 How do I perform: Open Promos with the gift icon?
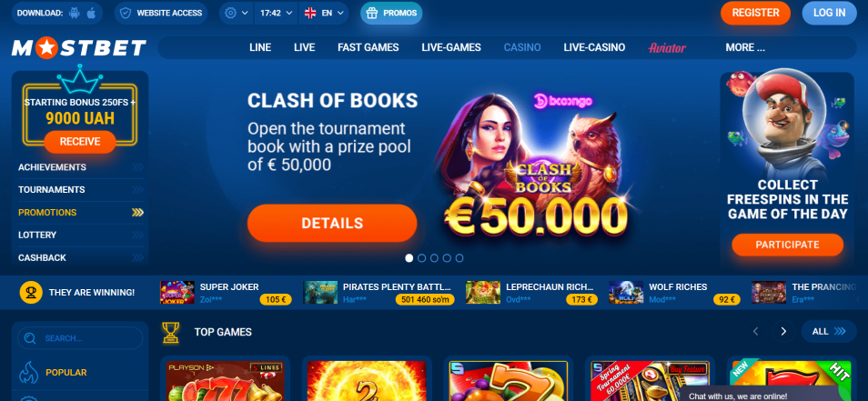click(391, 14)
